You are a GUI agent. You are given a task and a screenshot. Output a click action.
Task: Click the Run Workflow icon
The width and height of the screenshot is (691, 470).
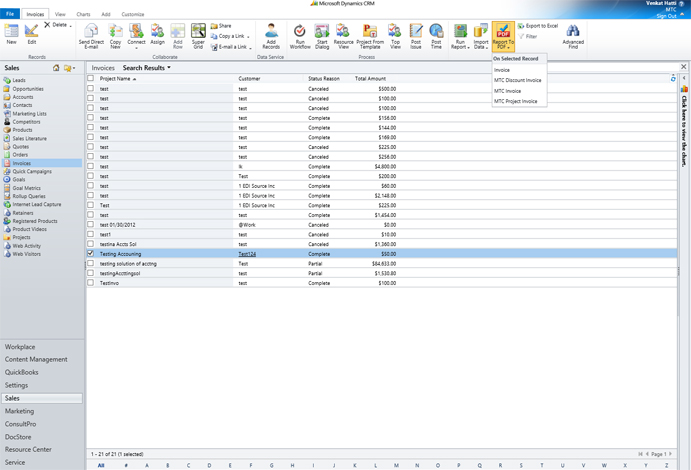300,36
